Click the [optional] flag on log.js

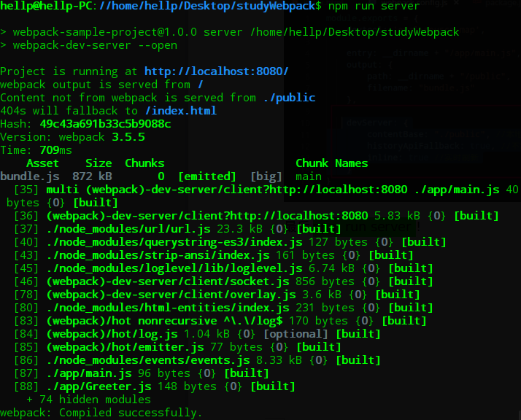296,334
